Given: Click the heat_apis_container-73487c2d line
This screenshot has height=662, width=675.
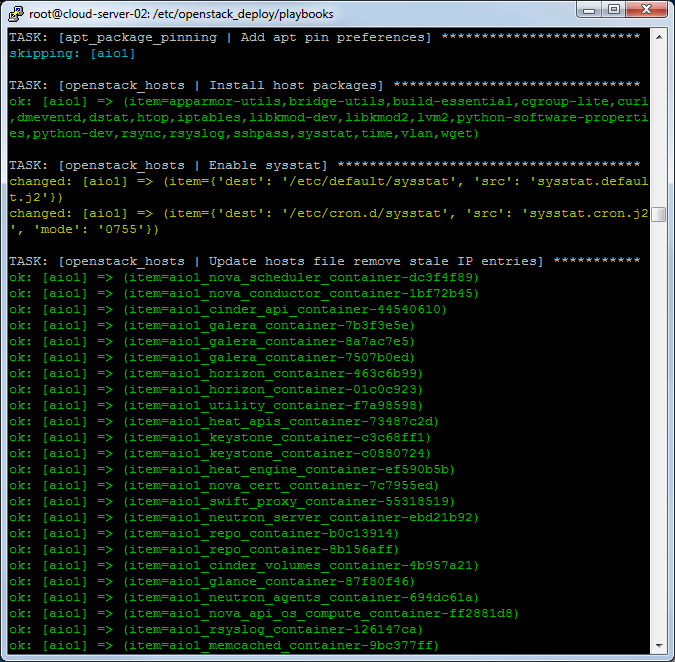Looking at the screenshot, I should (x=224, y=421).
